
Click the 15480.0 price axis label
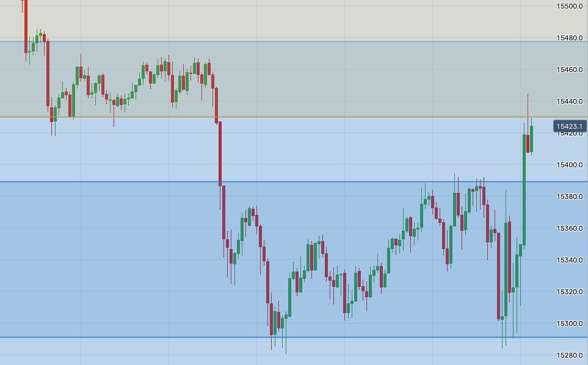pos(569,38)
